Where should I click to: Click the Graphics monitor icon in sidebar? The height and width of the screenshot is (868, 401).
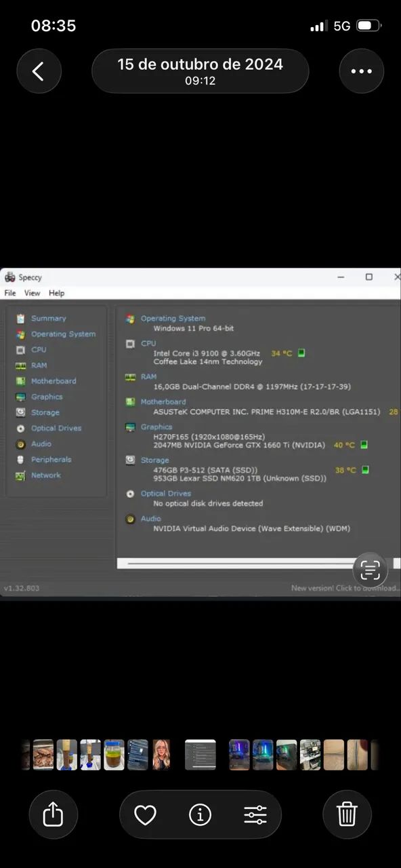(x=20, y=397)
